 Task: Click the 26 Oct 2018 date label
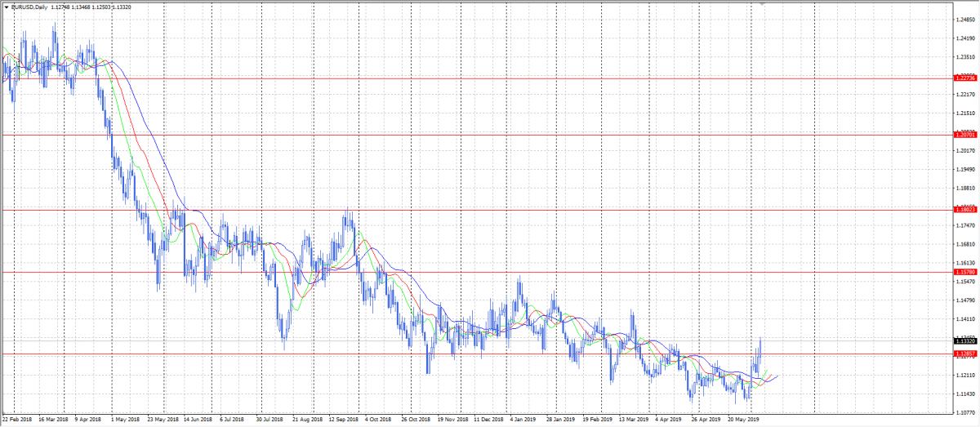click(x=415, y=420)
